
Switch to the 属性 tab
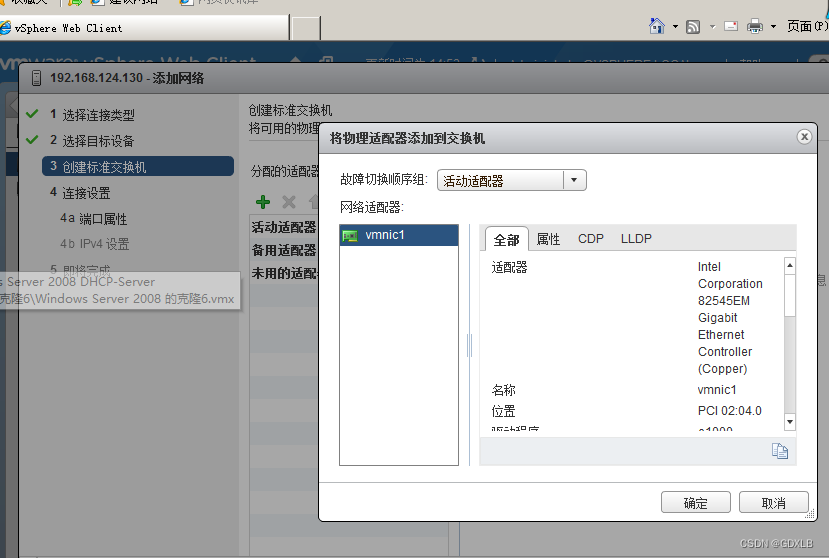(548, 239)
